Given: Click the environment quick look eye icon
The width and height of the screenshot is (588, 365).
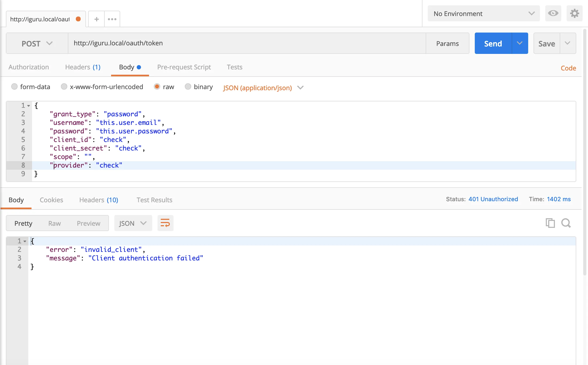Looking at the screenshot, I should (x=553, y=13).
